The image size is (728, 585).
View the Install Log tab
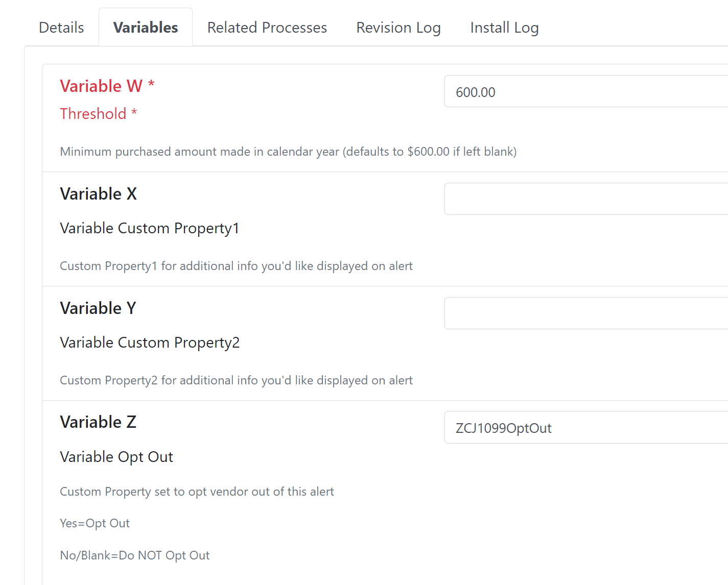pyautogui.click(x=504, y=28)
